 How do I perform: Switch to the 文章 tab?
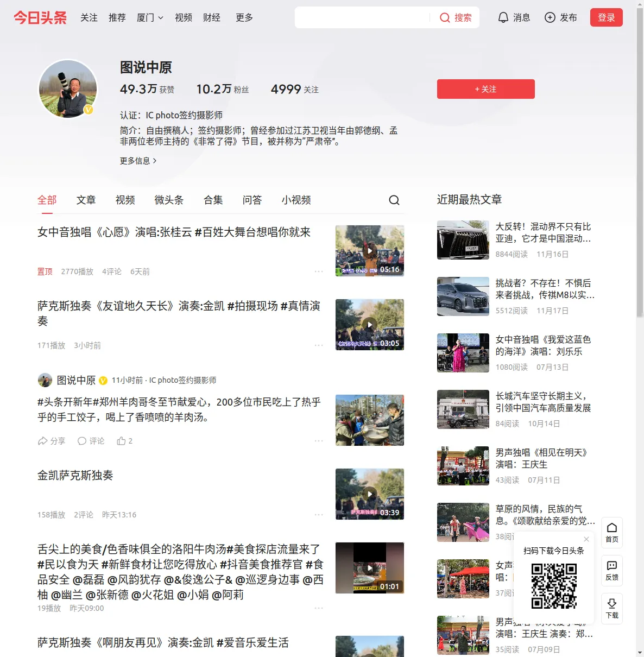[86, 200]
